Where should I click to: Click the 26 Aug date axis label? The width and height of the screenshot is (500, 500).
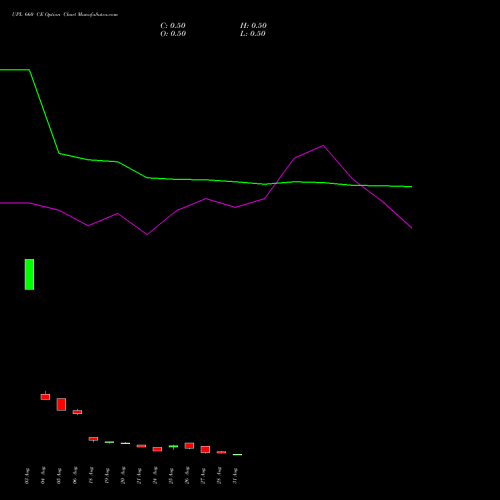coord(187,476)
